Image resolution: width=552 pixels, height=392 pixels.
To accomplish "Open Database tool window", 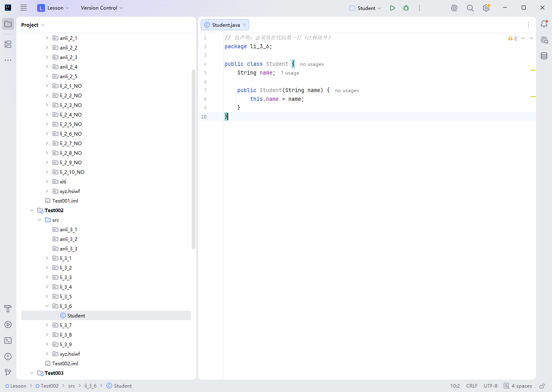I will [544, 56].
